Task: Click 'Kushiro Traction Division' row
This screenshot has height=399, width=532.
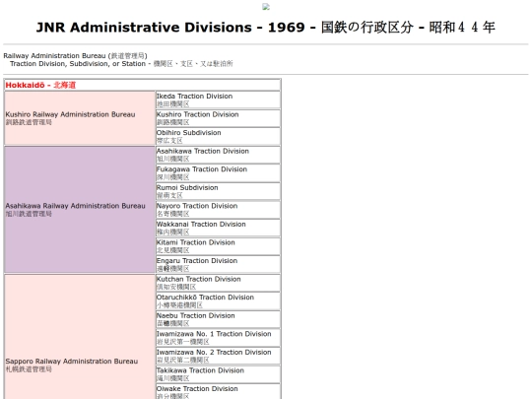Action: [218, 118]
